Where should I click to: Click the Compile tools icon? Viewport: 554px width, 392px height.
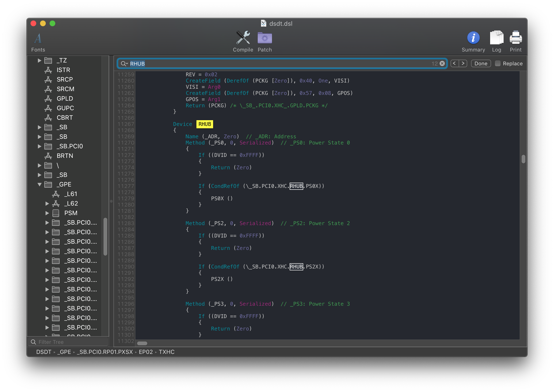click(243, 38)
